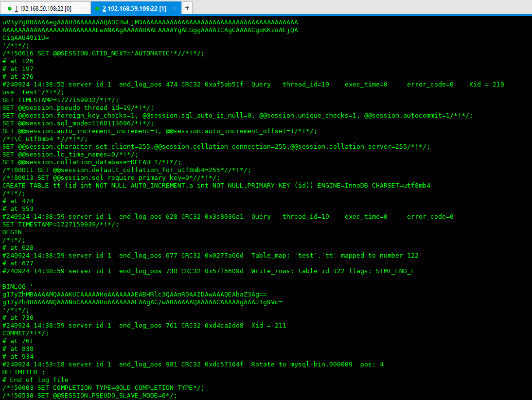Click "end_log_pos 628 CRC32 0x3c8036a1" text
Screen dimensions: 532x400
click(181, 217)
